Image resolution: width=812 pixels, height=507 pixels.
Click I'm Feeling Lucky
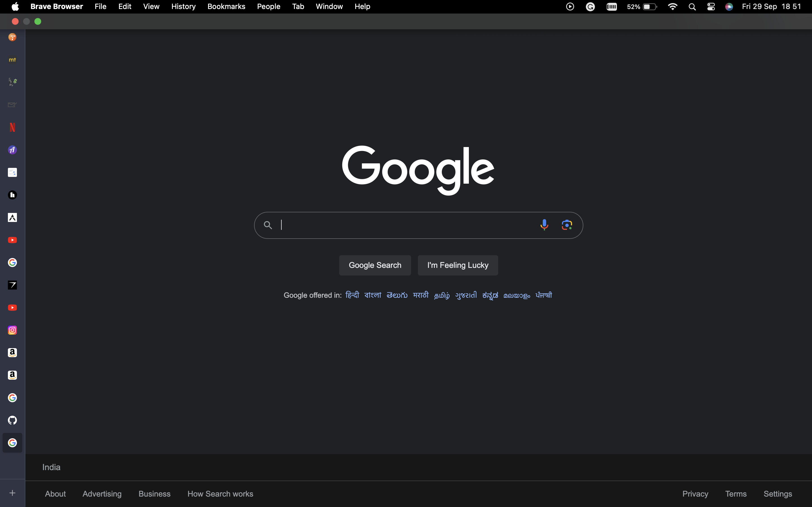(458, 265)
